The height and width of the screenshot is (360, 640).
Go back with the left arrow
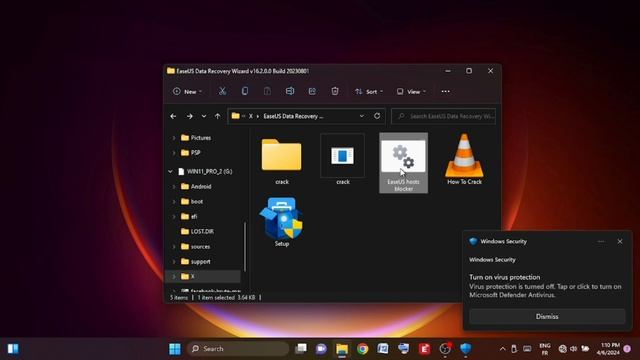point(173,116)
